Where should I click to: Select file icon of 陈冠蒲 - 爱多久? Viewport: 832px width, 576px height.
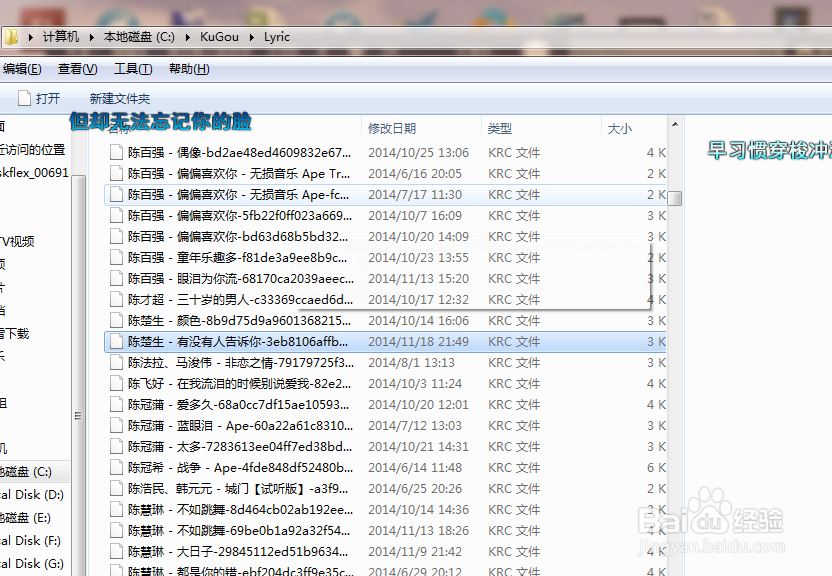click(116, 405)
